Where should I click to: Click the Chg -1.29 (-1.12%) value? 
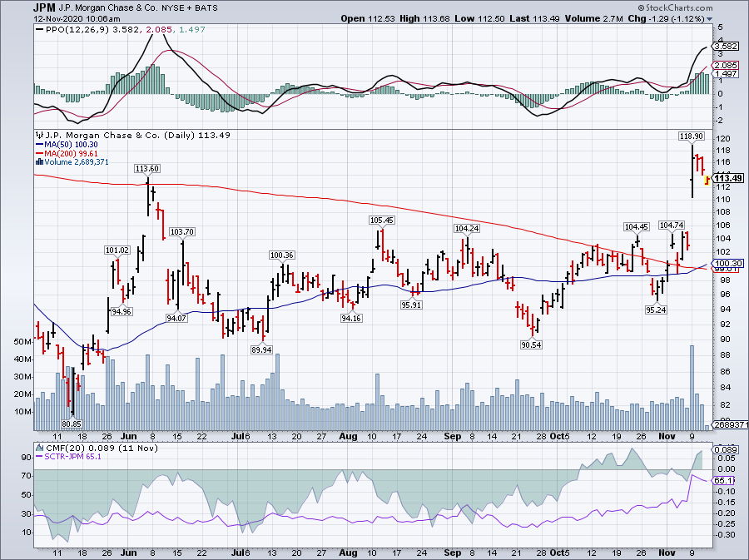coord(666,19)
